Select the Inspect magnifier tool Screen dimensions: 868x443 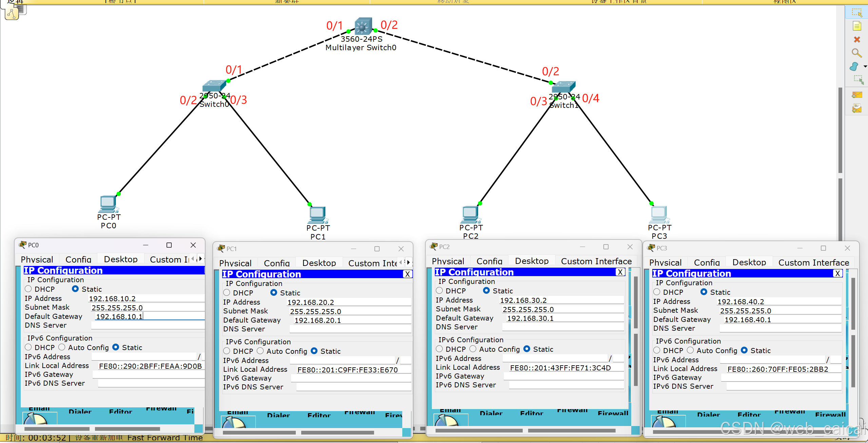coord(856,53)
